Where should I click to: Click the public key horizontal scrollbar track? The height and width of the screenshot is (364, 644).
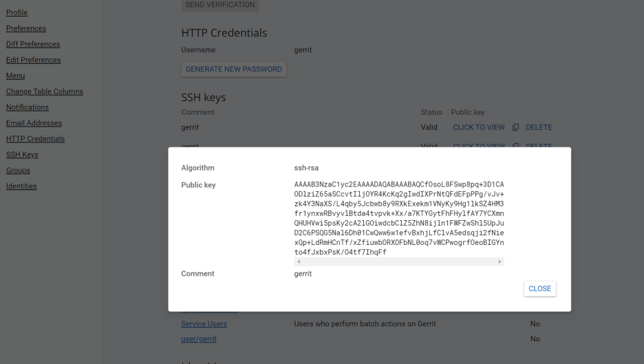pyautogui.click(x=399, y=261)
